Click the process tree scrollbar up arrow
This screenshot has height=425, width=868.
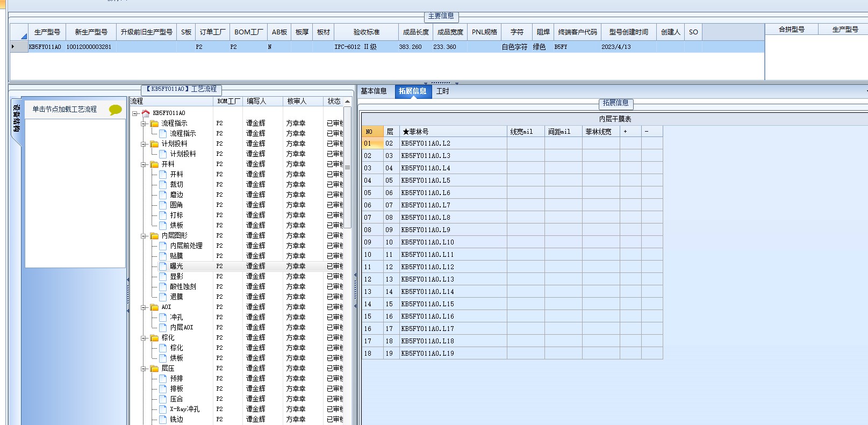[x=347, y=102]
